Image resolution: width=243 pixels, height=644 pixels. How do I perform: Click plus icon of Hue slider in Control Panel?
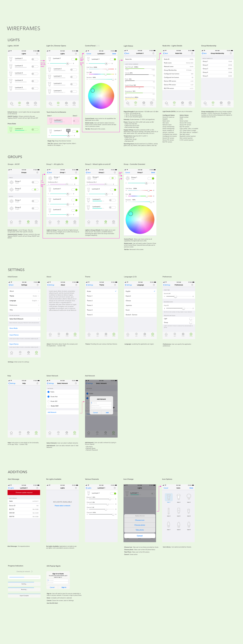tap(116, 74)
